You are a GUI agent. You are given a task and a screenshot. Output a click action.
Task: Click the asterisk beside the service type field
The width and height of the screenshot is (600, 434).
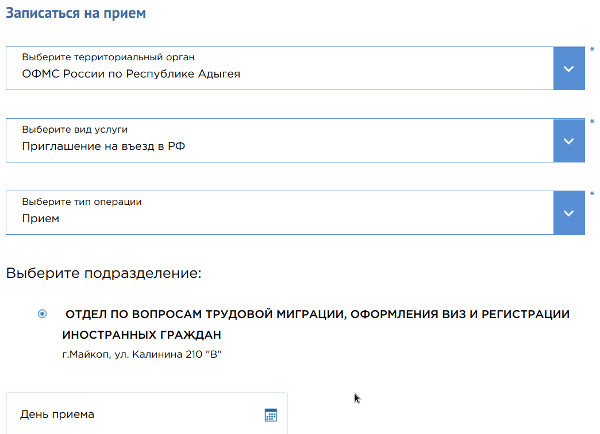(x=592, y=122)
